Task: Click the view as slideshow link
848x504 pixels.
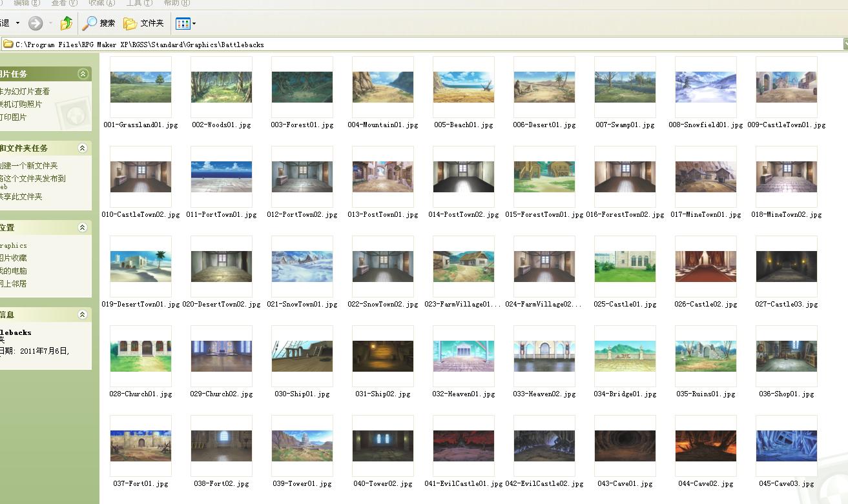Action: [x=25, y=92]
